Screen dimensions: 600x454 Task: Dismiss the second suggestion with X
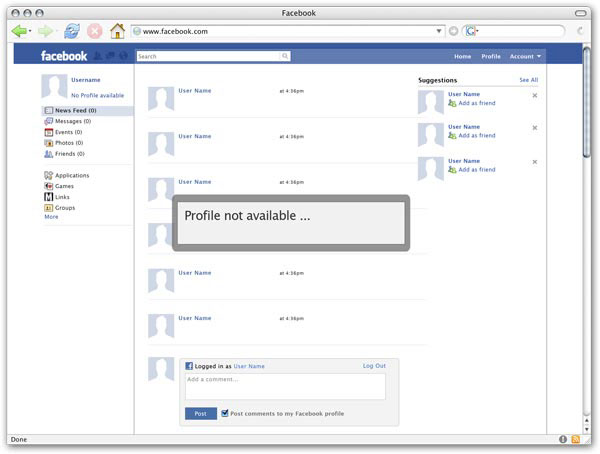point(535,128)
